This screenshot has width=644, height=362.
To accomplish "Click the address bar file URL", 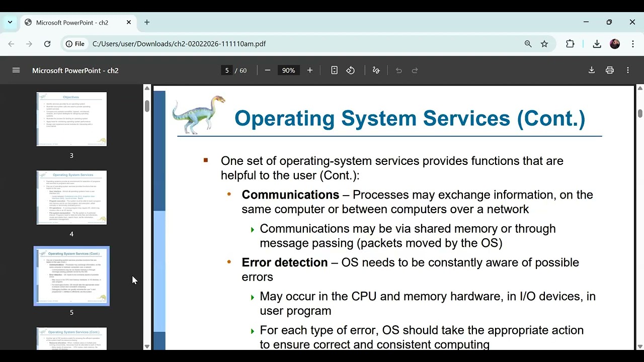I will tap(179, 44).
